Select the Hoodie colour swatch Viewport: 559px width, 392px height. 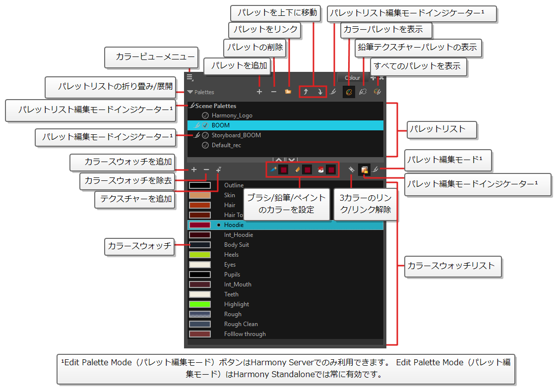pos(199,225)
